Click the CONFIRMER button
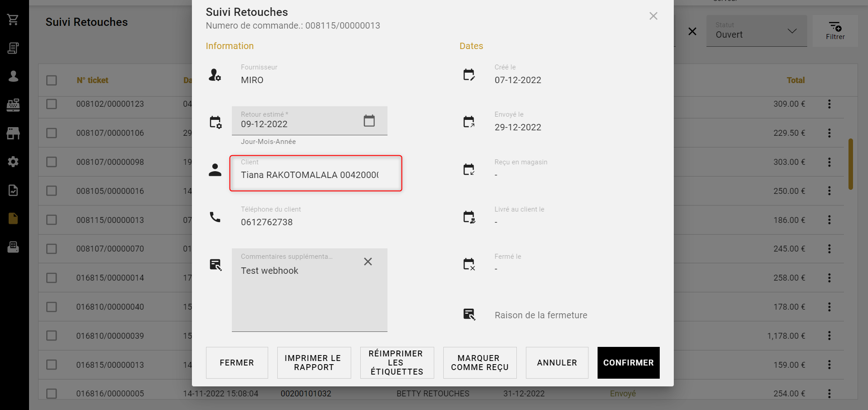868x410 pixels. tap(628, 363)
